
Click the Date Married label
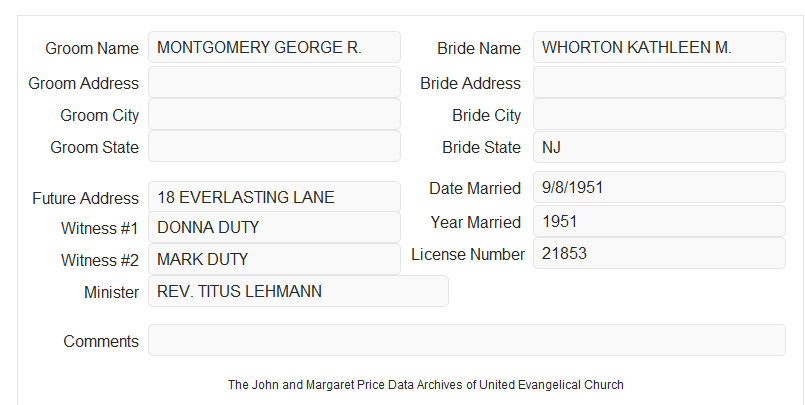coord(475,188)
